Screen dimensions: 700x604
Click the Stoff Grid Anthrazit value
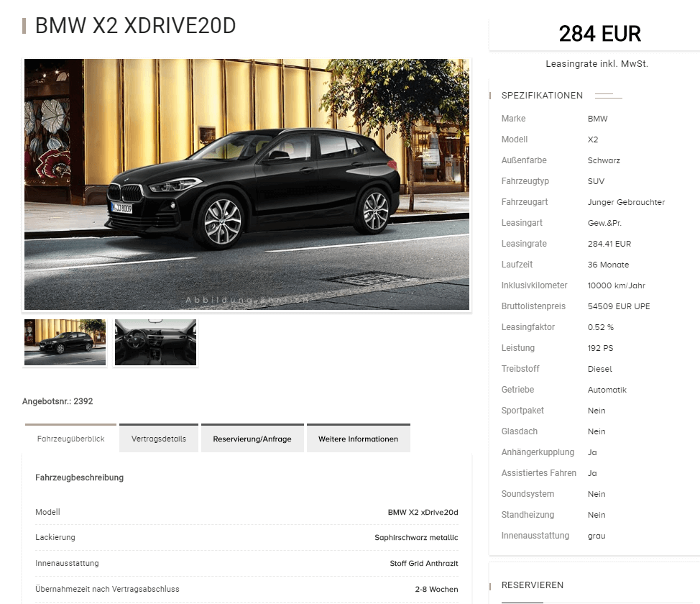point(423,563)
